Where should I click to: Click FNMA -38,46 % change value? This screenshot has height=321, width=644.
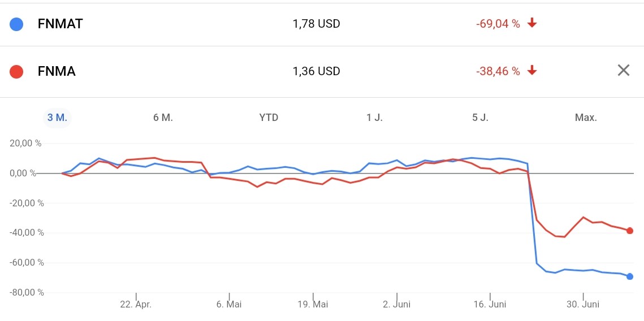point(498,71)
